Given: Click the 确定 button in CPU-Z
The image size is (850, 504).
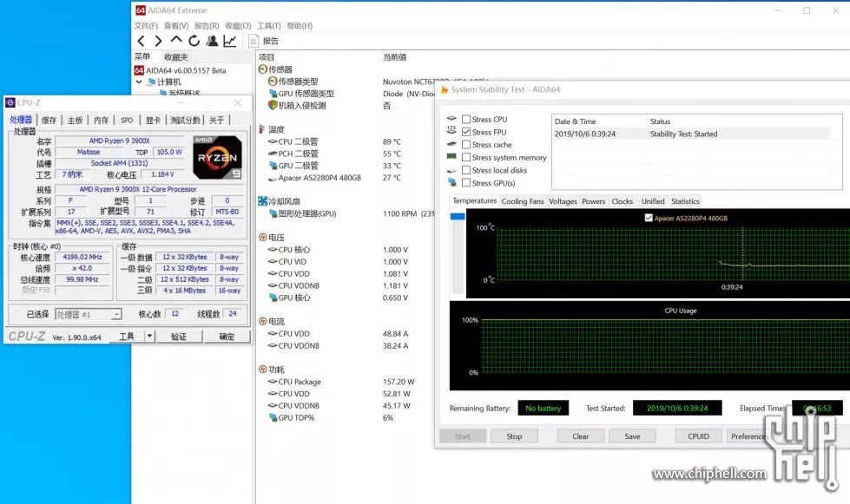Looking at the screenshot, I should coord(227,337).
